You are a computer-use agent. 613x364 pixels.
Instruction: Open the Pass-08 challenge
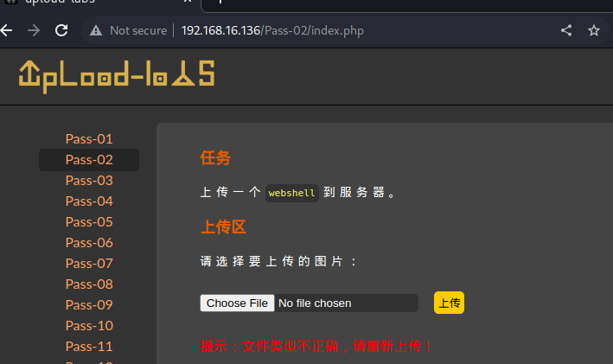[89, 284]
